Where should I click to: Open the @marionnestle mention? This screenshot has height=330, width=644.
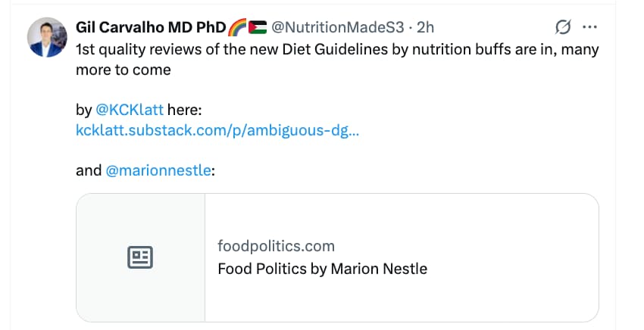(158, 170)
